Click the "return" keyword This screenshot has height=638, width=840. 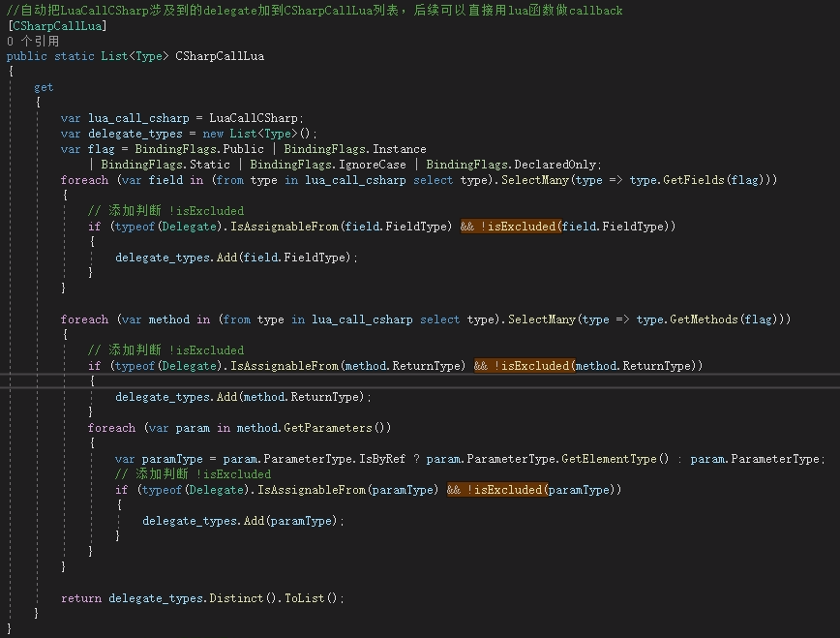81,598
